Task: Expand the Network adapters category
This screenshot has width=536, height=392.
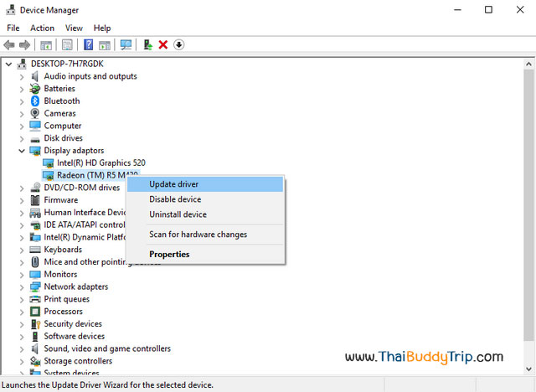Action: tap(21, 286)
